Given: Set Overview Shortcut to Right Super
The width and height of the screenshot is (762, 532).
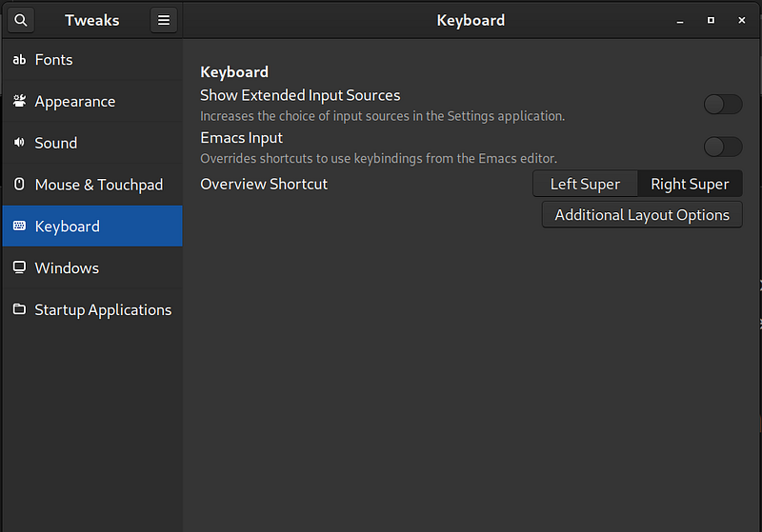Looking at the screenshot, I should coord(690,184).
